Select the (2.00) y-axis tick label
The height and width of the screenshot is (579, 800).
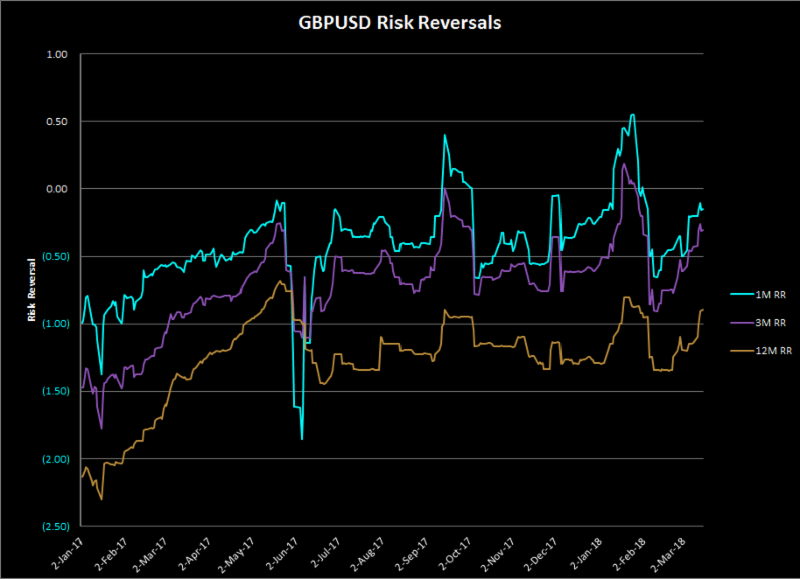point(53,459)
